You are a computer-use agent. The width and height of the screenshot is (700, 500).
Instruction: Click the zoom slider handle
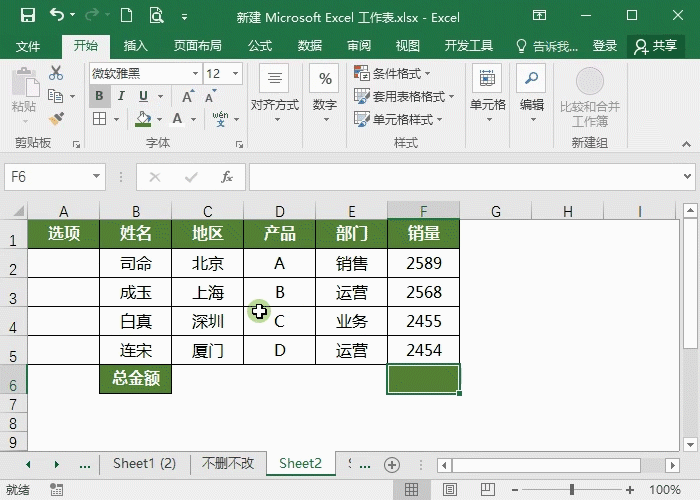click(x=572, y=490)
